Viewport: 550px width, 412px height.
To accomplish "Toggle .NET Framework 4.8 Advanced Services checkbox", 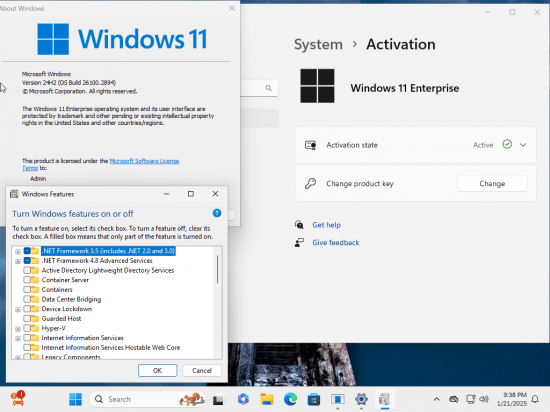I will (x=27, y=261).
